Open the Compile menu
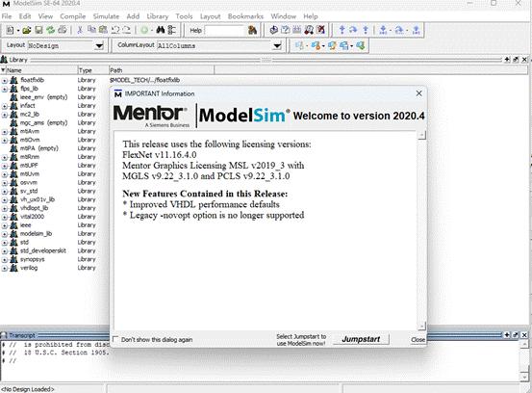This screenshot has height=393, width=532. point(72,16)
